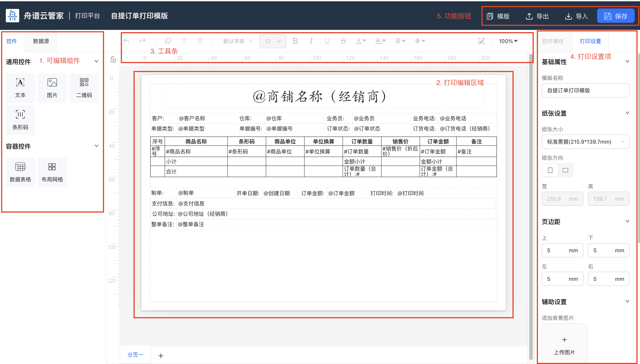Switch to the 控件属性 tab
640x364 pixels.
coord(553,41)
